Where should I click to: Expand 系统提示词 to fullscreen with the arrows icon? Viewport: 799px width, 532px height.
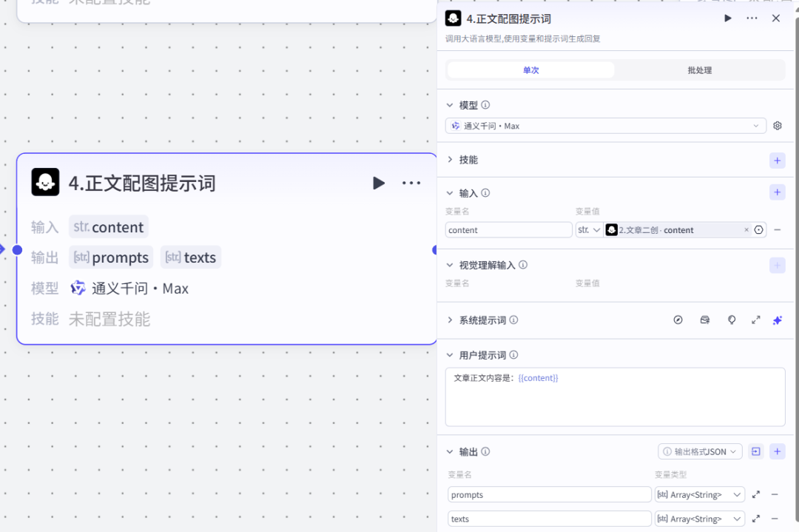coord(755,320)
